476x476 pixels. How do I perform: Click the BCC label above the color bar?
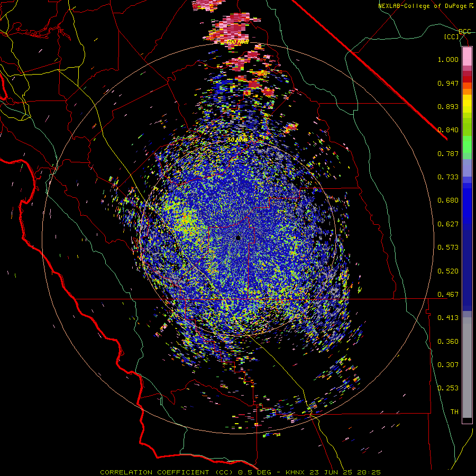click(x=464, y=32)
